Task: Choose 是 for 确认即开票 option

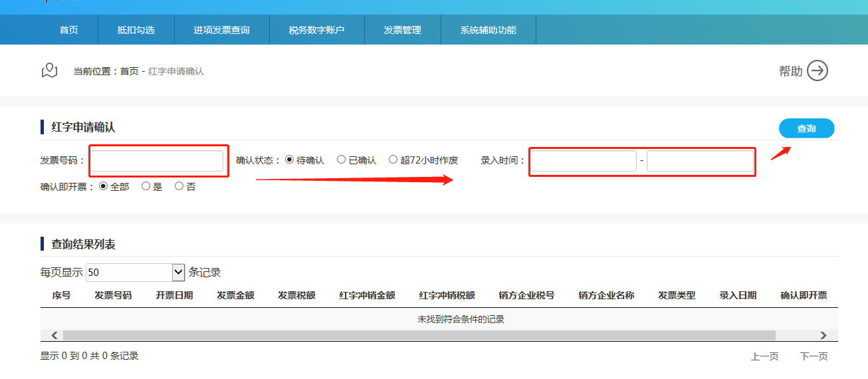Action: pos(146,187)
